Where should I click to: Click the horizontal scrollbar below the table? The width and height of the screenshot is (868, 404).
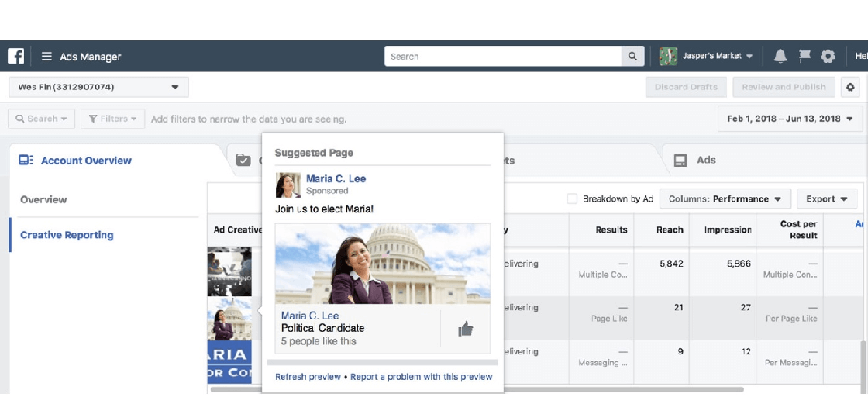477,389
